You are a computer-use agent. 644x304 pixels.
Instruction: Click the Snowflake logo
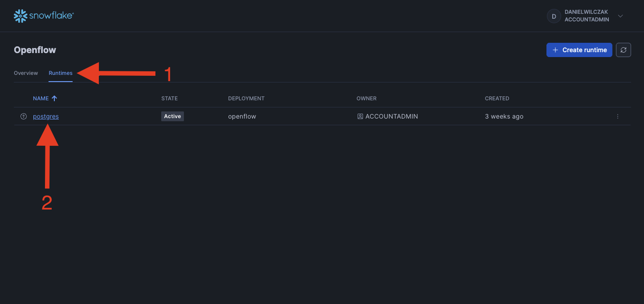tap(44, 16)
